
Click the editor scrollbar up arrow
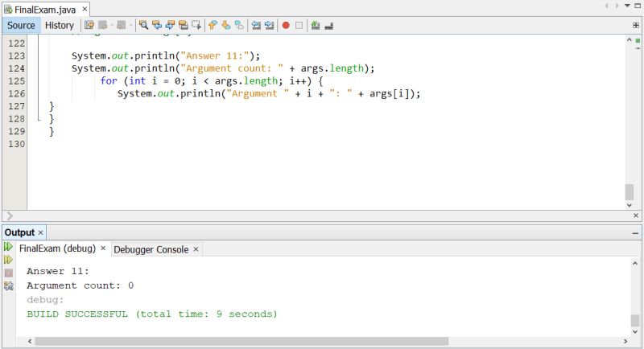(x=630, y=39)
